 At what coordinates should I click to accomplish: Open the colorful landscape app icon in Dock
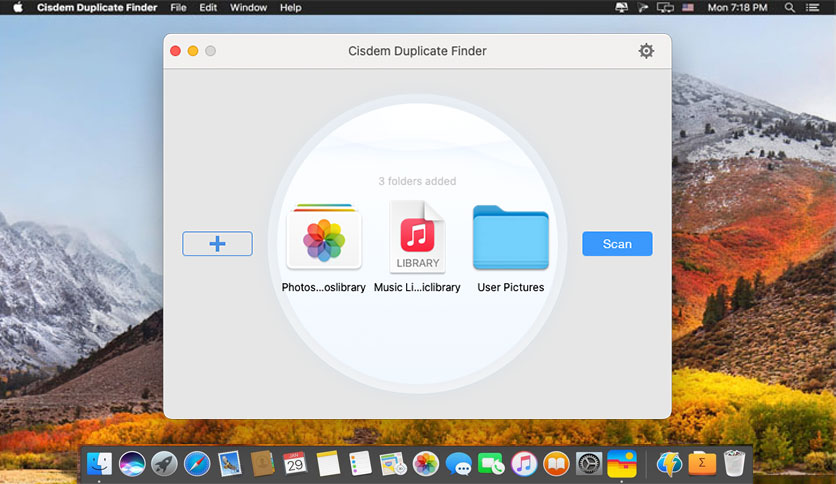tap(622, 463)
